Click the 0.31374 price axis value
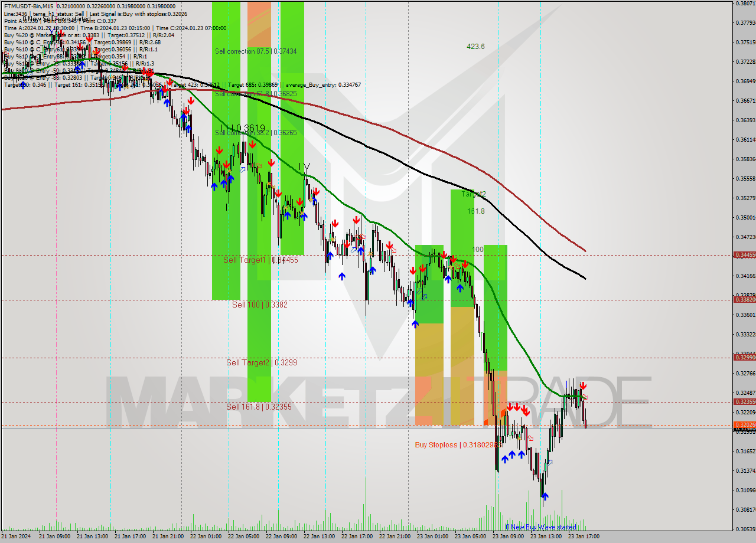 click(x=745, y=471)
